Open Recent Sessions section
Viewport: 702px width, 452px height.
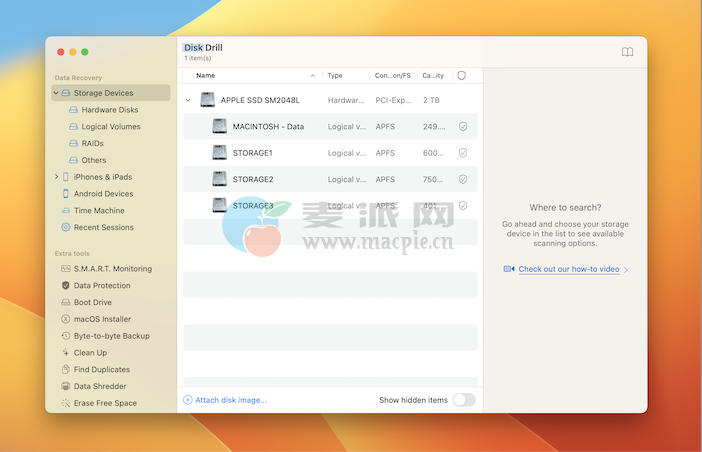tap(103, 227)
